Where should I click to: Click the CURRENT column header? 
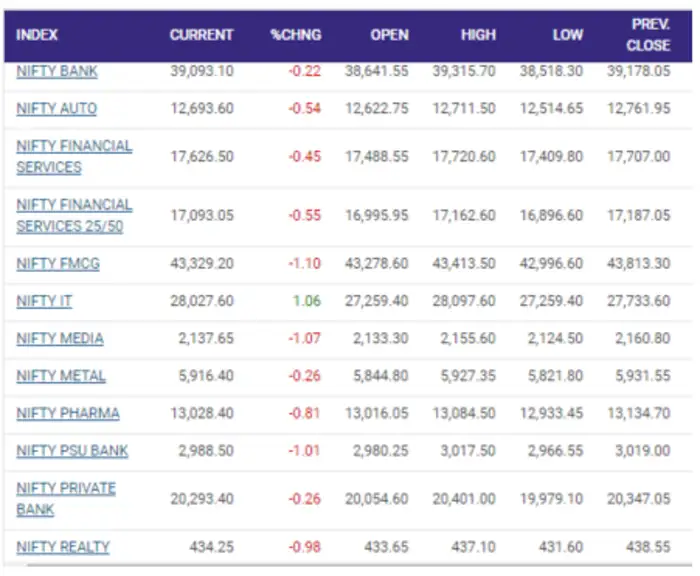pos(201,35)
